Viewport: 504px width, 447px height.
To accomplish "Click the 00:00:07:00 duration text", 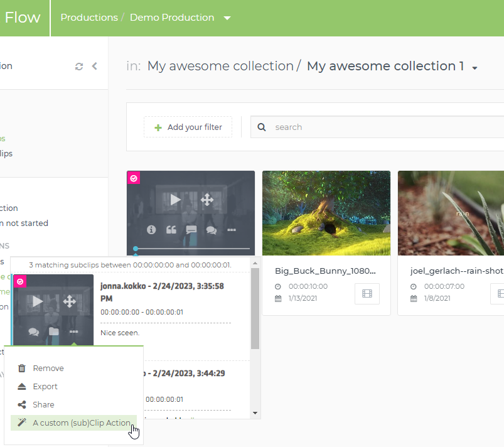I will pos(444,286).
